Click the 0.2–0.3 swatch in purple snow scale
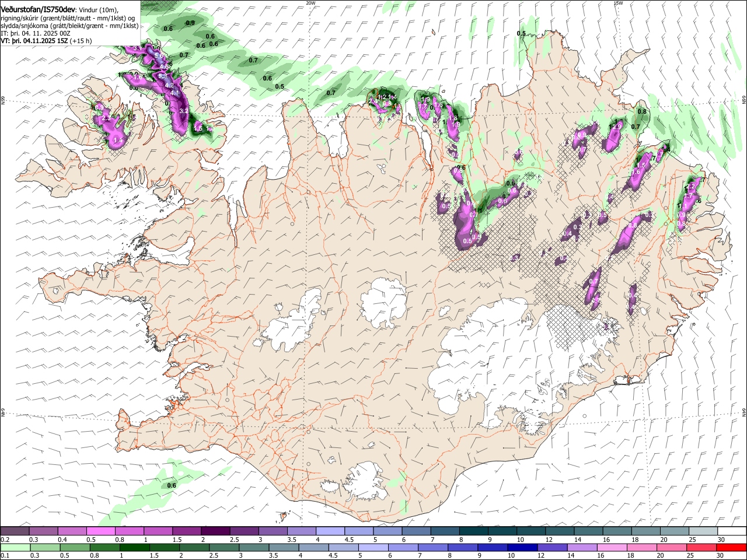Viewport: 747px width, 560px height. coord(15,531)
